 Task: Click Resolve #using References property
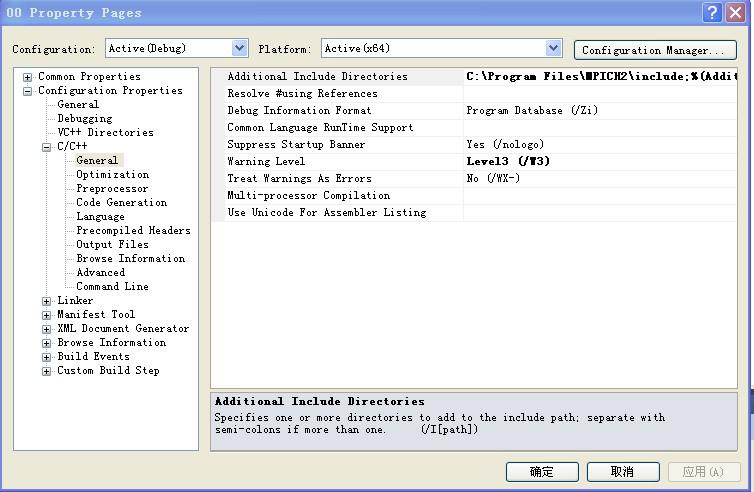click(302, 93)
